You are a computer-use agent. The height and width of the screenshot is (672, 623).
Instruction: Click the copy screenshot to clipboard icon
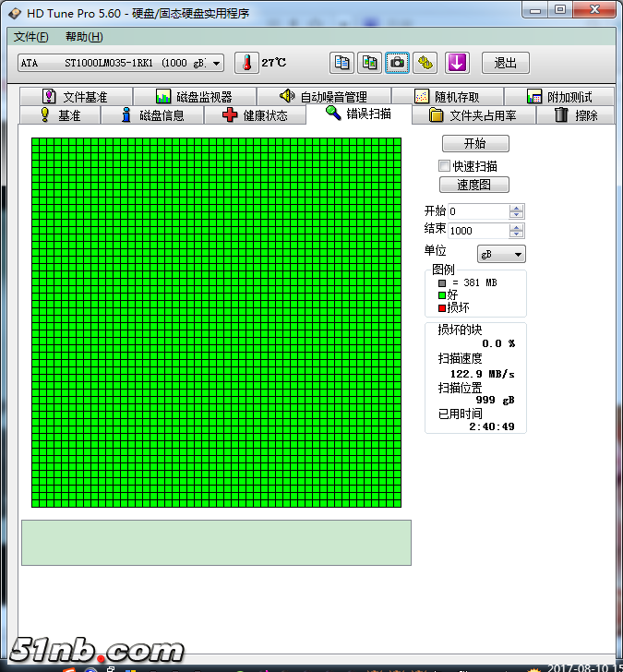coord(370,63)
